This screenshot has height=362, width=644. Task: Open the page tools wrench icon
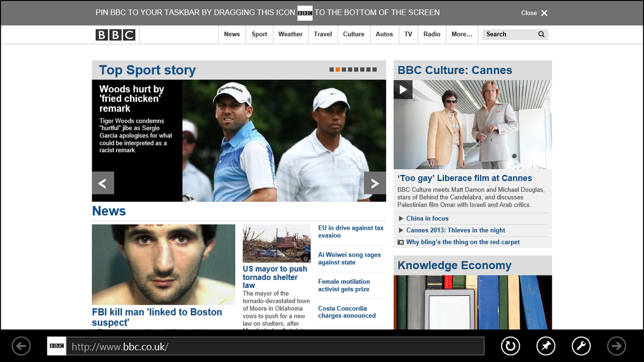581,346
